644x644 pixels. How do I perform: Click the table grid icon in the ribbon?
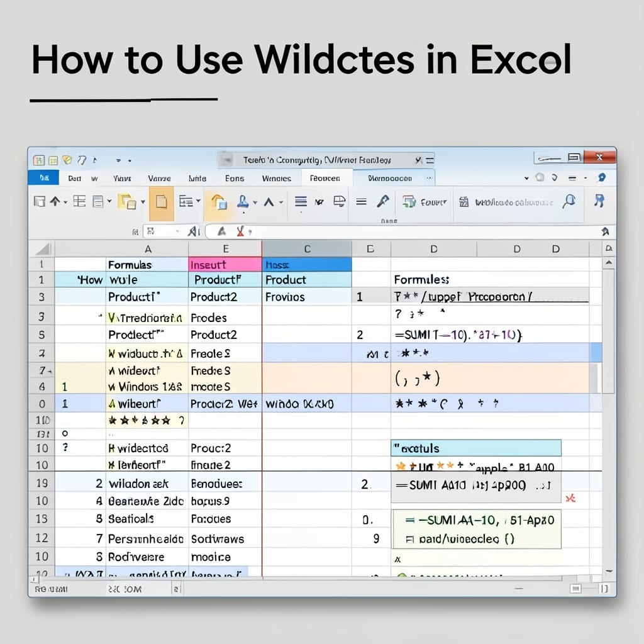79,201
